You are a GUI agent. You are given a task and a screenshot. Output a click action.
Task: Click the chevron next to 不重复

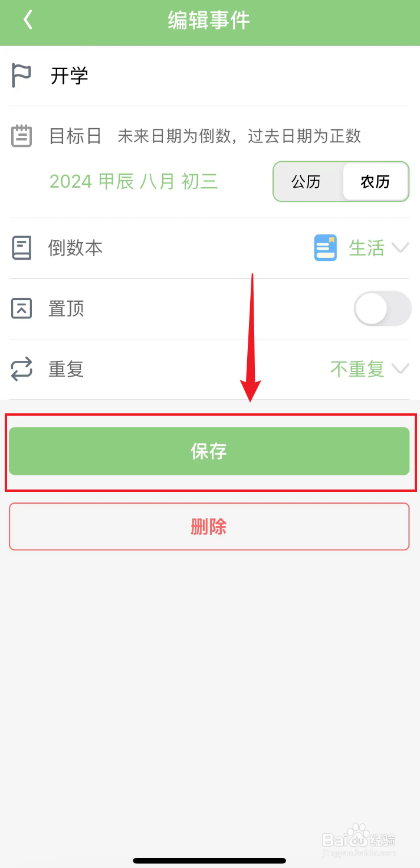coord(401,369)
